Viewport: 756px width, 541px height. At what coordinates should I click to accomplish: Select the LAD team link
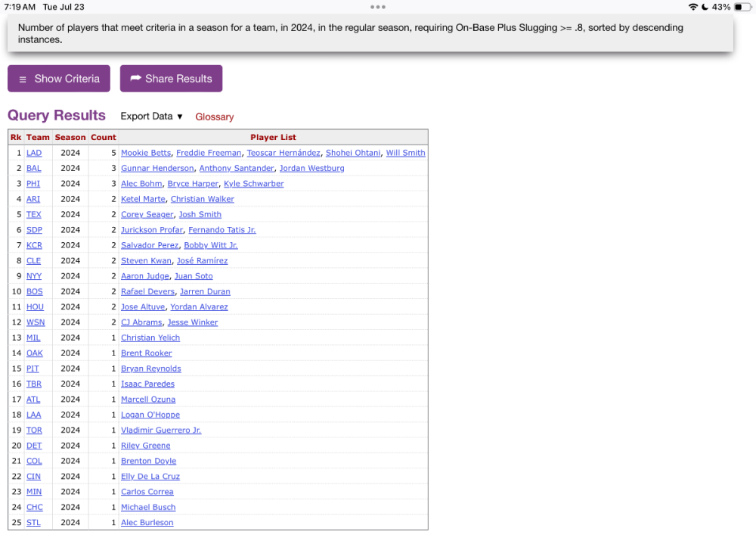(33, 153)
